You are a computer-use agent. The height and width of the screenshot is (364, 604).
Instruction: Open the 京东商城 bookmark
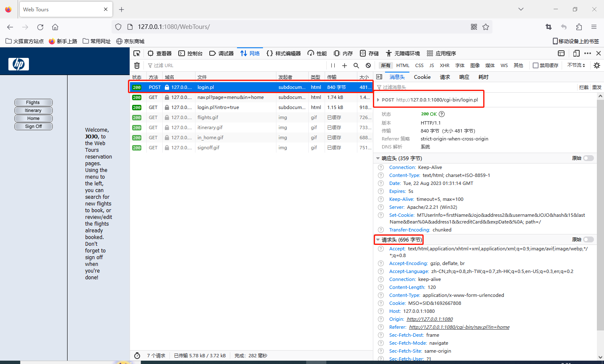tap(130, 41)
